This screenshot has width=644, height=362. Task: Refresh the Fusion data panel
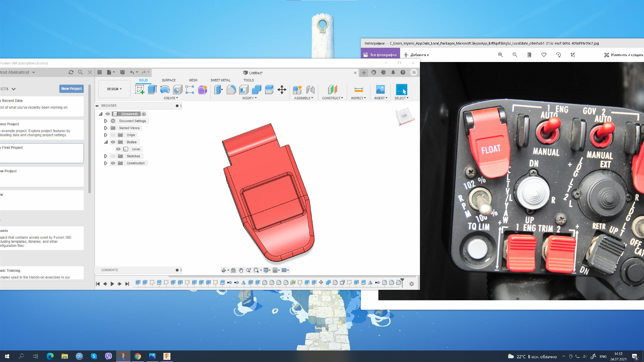tap(71, 72)
